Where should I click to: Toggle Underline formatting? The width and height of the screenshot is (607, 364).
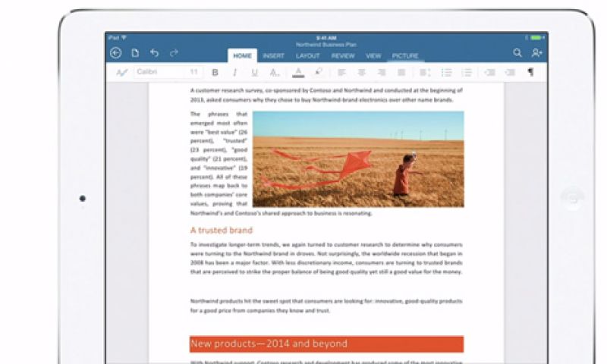pos(254,72)
